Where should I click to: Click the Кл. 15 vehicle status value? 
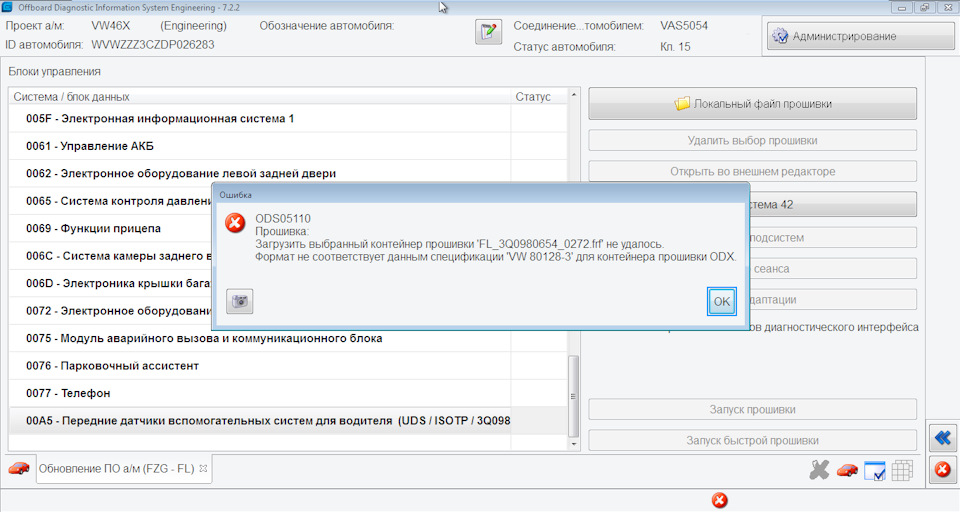tap(675, 47)
